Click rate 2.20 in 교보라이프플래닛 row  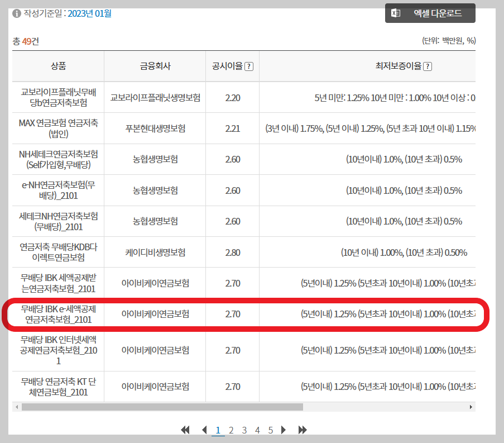click(233, 98)
